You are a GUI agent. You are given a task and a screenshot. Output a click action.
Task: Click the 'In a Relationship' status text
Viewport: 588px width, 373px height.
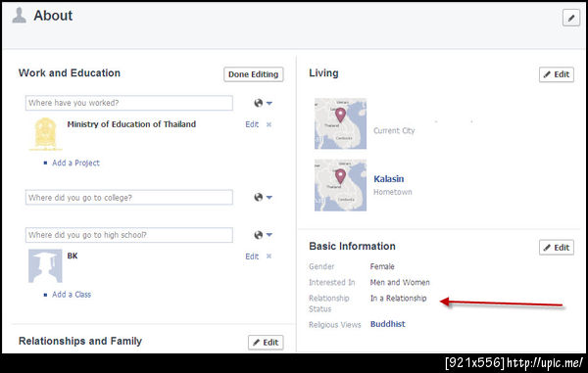coord(399,298)
